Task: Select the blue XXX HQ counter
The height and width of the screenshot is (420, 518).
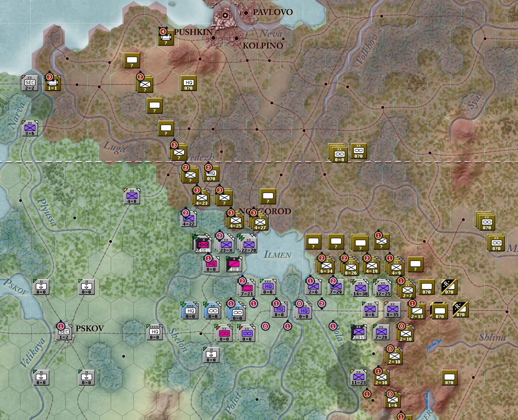Action: pos(190,310)
